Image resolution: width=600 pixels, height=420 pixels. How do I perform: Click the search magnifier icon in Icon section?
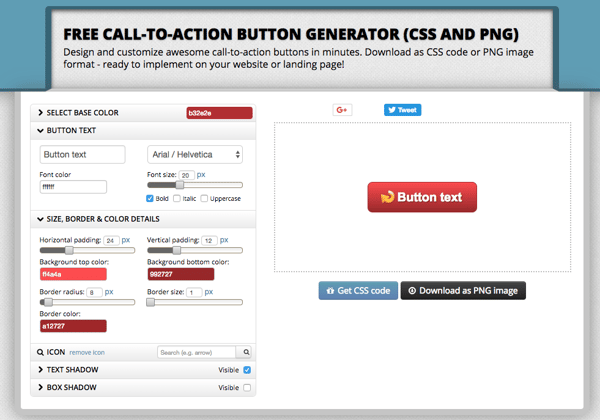click(x=247, y=352)
